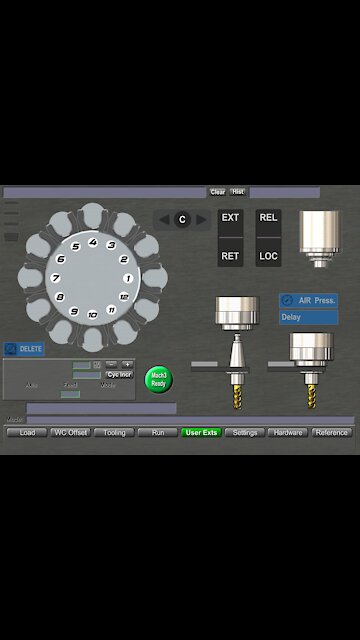Switch to the Run tab
Image resolution: width=360 pixels, height=640 pixels.
coord(158,433)
